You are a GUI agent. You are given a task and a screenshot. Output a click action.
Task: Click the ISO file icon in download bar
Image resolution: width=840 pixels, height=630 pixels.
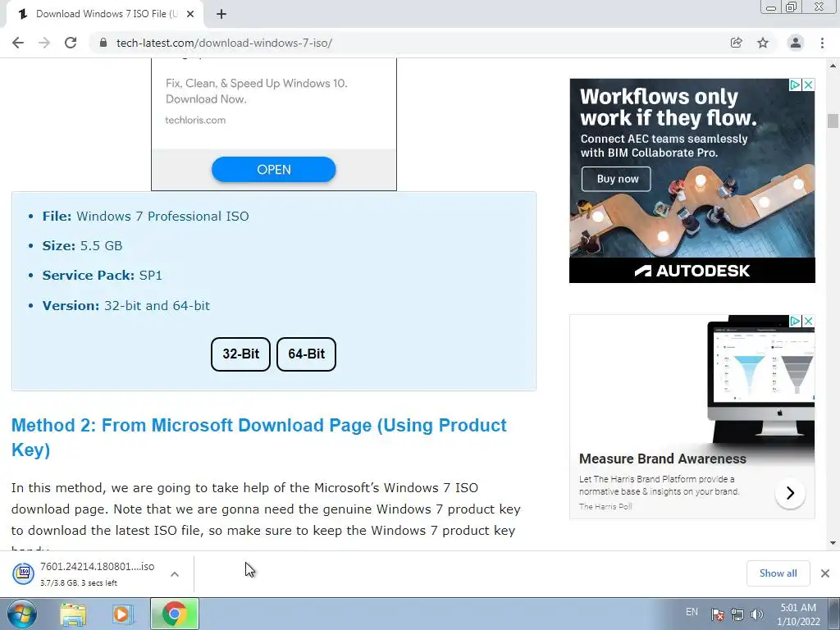pos(24,573)
